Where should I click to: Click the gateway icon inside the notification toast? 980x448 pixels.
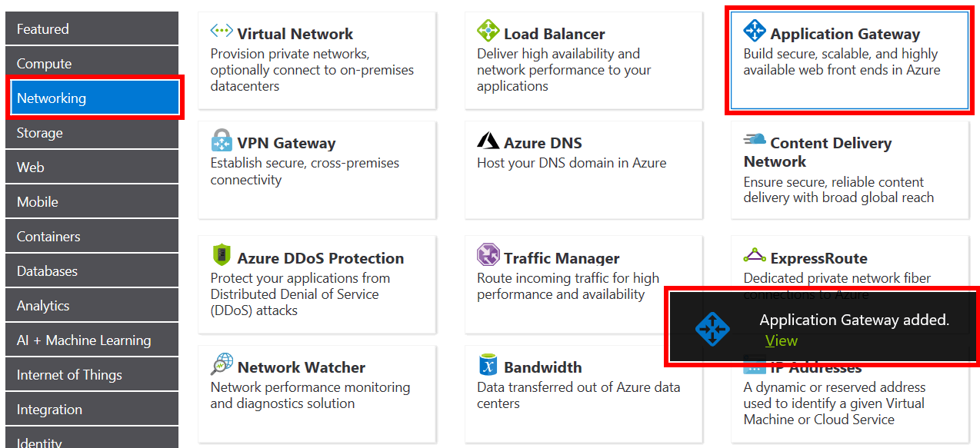tap(712, 327)
